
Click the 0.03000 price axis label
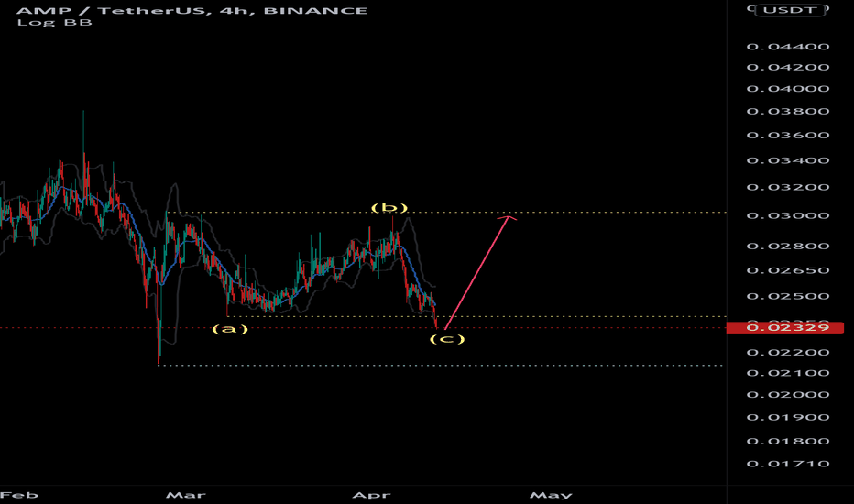pyautogui.click(x=788, y=215)
